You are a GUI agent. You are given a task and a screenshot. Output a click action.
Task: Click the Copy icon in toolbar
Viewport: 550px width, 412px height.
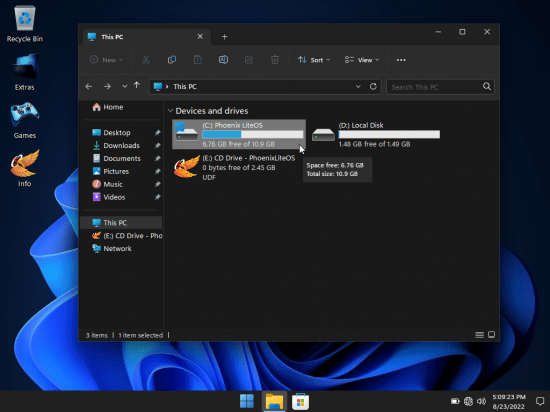[172, 60]
